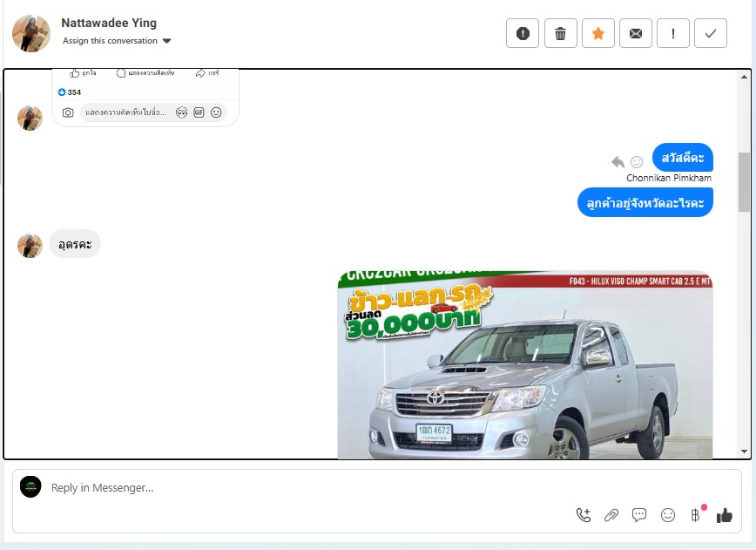The width and height of the screenshot is (756, 550).
Task: Click the smiley icon in shared post
Action: pos(216,112)
